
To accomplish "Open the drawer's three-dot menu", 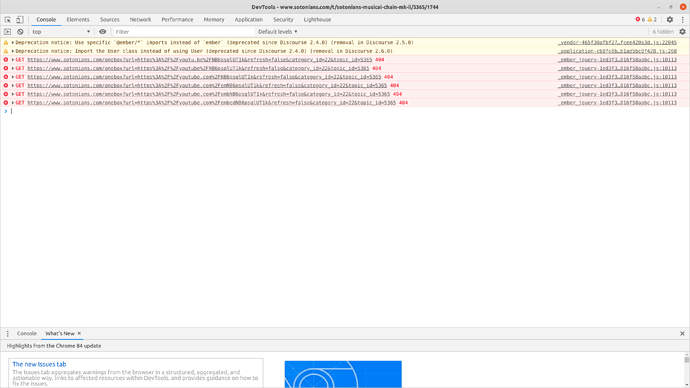I will (7, 334).
